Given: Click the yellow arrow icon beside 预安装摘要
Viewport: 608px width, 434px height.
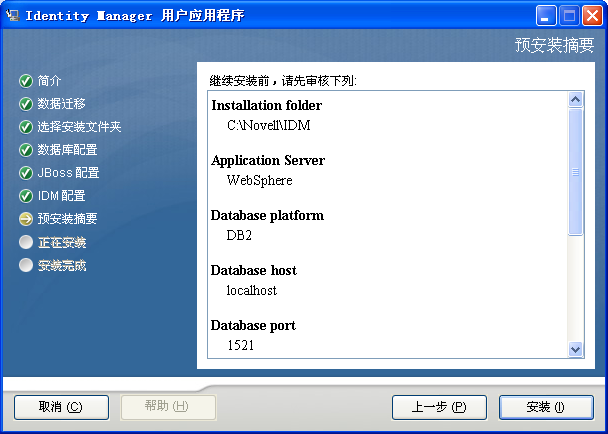Looking at the screenshot, I should click(x=26, y=219).
